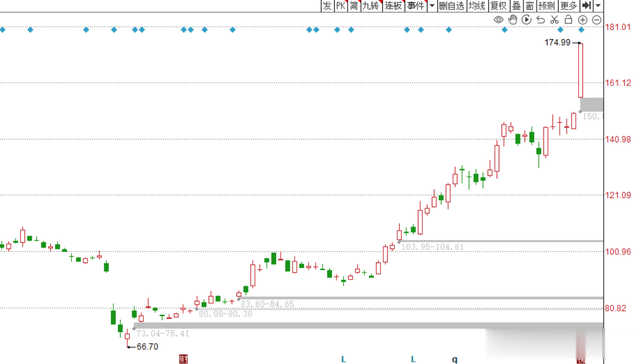Open the 更多 more menu
This screenshot has width=640, height=364.
pyautogui.click(x=569, y=5)
